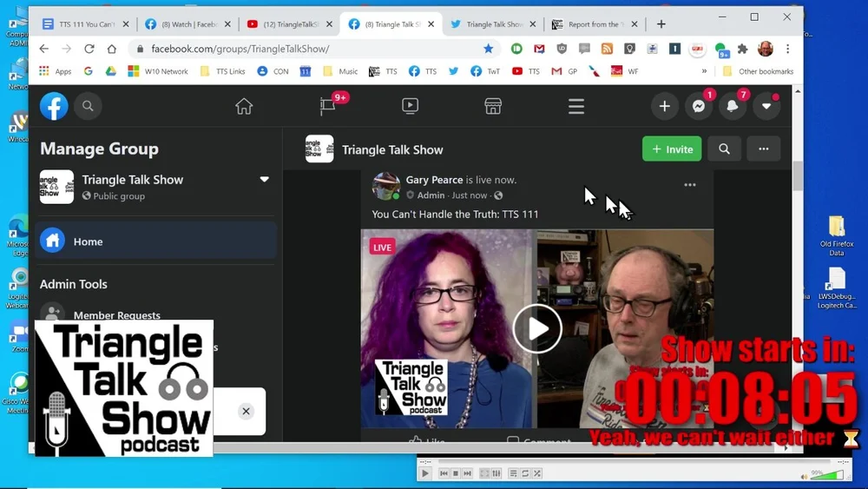
Task: Click the address bar URL field
Action: tap(312, 49)
